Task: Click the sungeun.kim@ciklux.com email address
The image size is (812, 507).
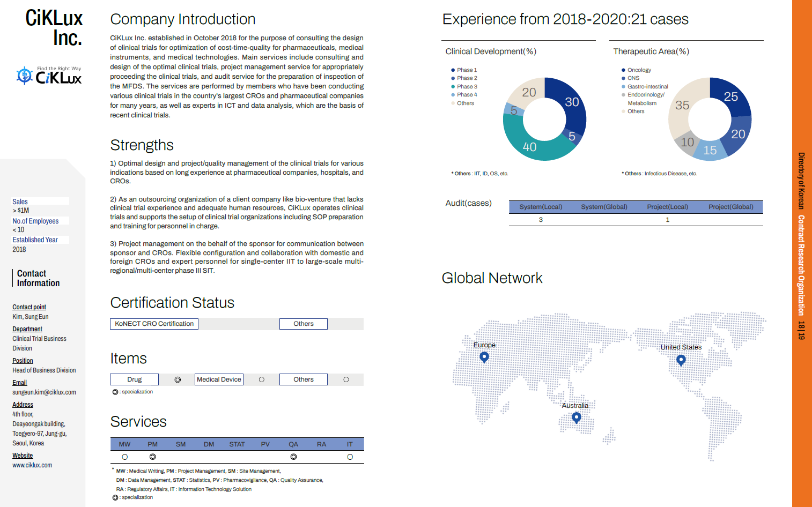Action: point(44,392)
